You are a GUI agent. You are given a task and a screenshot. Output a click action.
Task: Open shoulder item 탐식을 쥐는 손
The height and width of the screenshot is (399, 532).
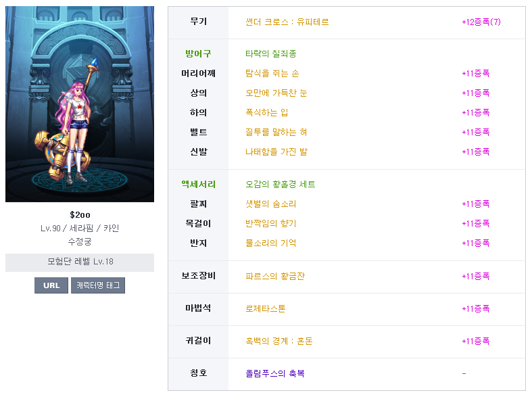pos(272,73)
